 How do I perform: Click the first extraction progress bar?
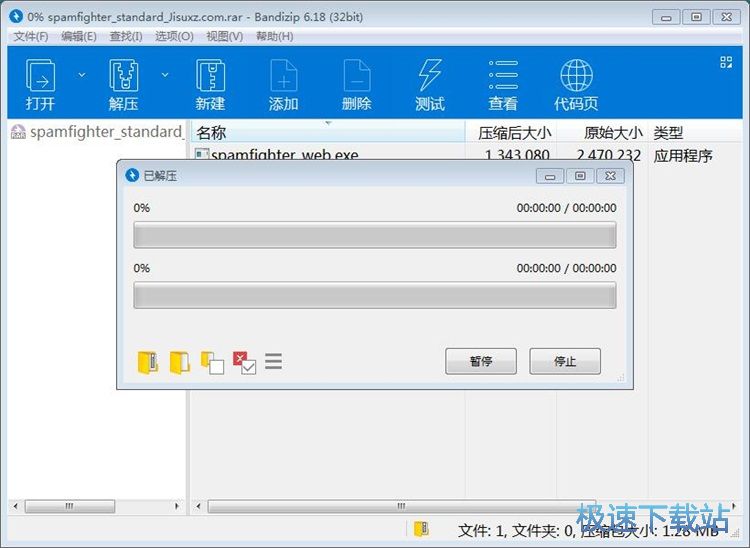(375, 235)
